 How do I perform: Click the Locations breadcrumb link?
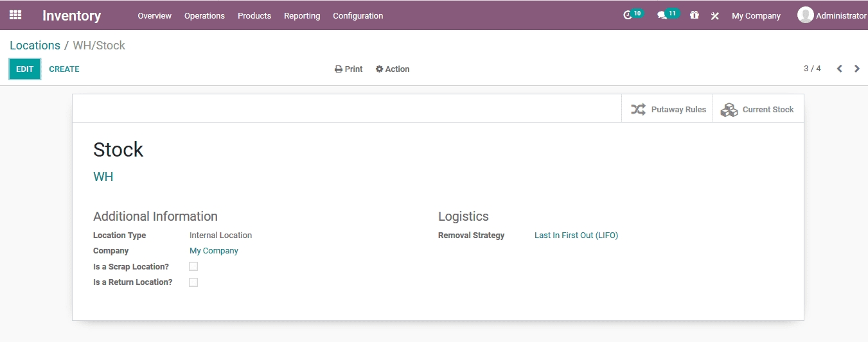click(35, 46)
